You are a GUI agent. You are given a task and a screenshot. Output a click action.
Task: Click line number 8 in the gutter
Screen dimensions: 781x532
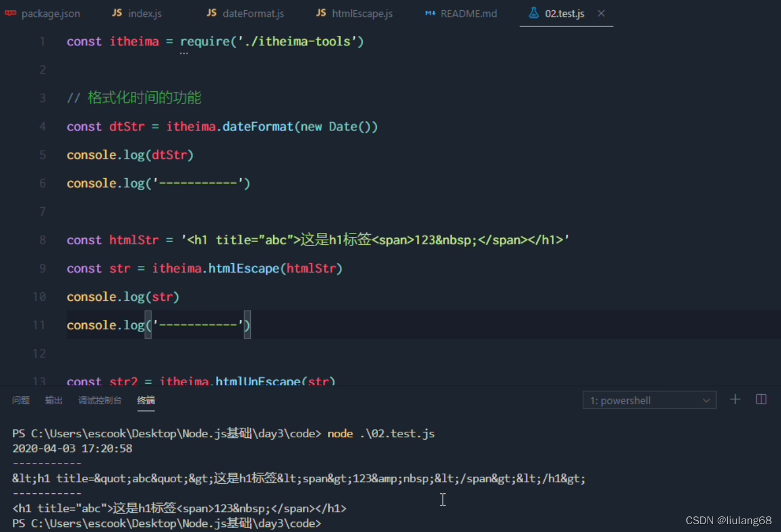[43, 240]
